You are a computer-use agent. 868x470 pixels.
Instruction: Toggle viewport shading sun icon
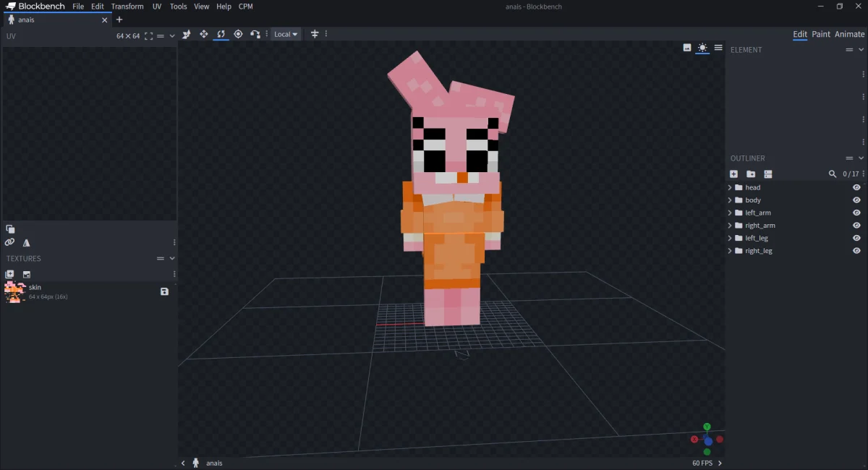point(702,48)
